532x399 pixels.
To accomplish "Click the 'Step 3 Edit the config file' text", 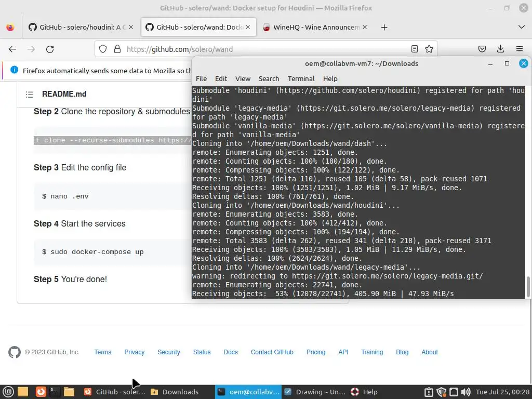I will coord(80,168).
